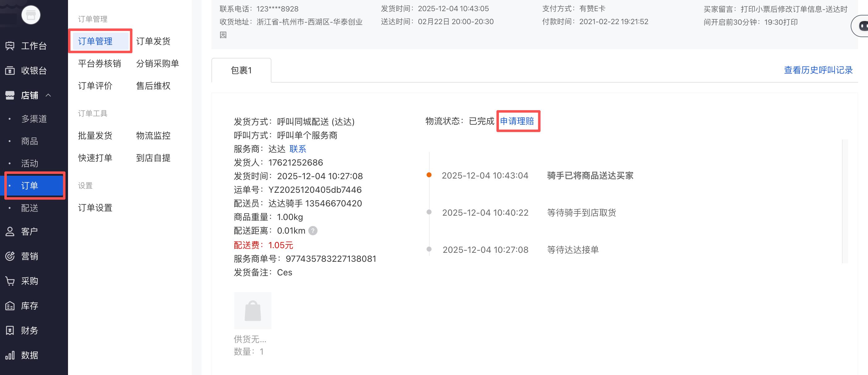Select the 包裹1 tab
The image size is (868, 375).
coord(241,70)
